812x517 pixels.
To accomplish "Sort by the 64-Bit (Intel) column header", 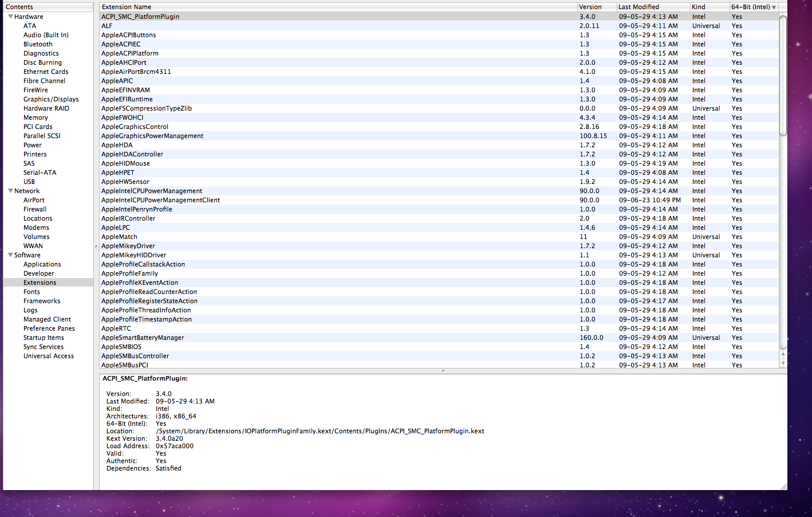I will click(754, 7).
